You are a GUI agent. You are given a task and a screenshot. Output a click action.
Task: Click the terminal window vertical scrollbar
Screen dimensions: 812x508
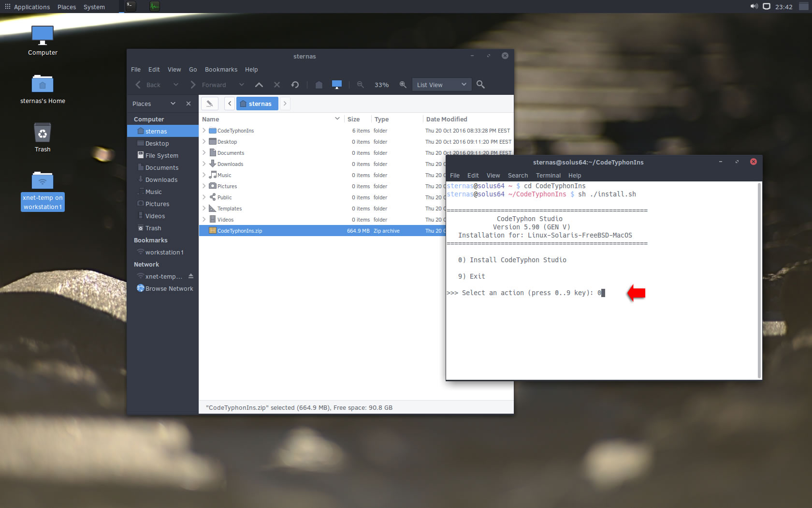(760, 281)
